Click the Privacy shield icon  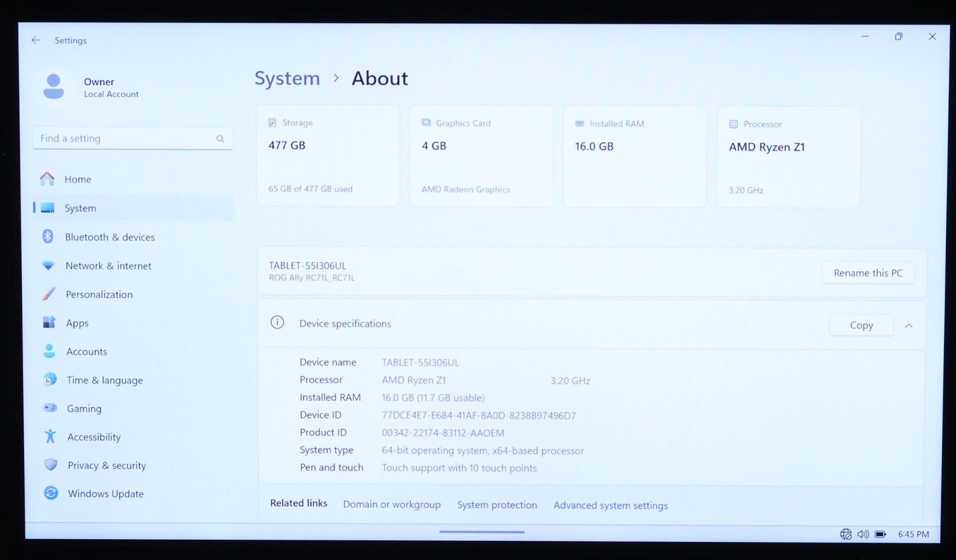pyautogui.click(x=51, y=464)
